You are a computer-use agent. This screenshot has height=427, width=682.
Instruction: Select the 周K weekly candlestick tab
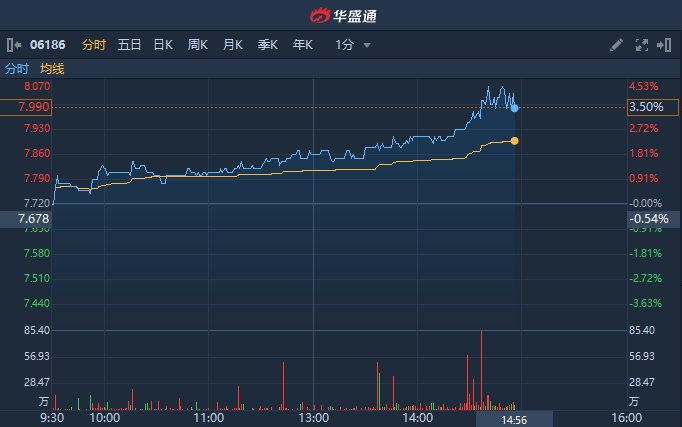(198, 45)
